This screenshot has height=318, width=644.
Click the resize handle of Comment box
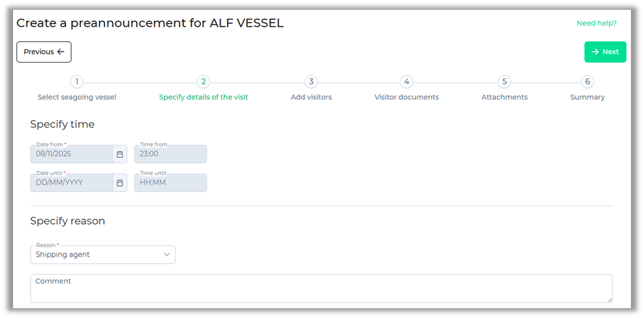(609, 299)
